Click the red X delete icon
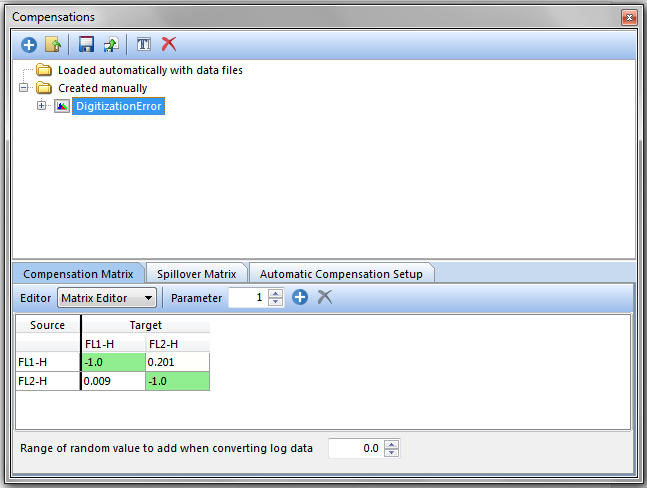This screenshot has height=488, width=647. [x=169, y=44]
